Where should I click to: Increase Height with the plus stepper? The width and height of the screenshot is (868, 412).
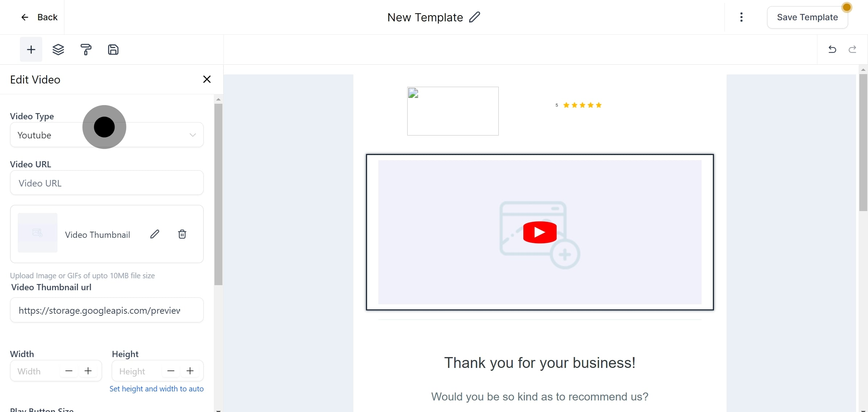point(190,371)
